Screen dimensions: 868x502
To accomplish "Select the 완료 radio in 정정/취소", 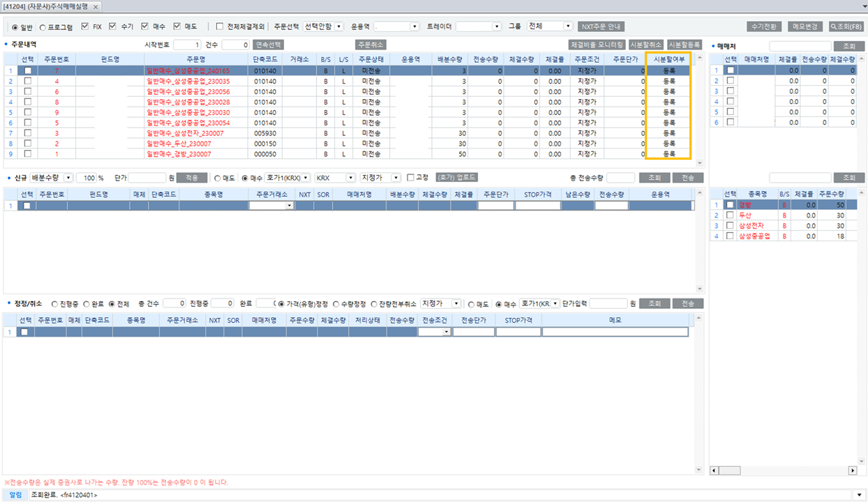I will pos(87,304).
